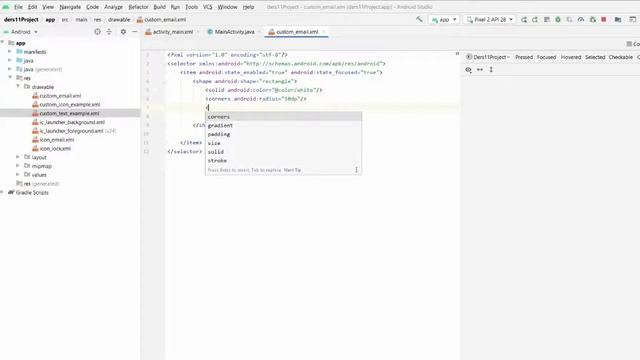640x360 pixels.
Task: Expand the mipmap folder
Action: [18, 166]
